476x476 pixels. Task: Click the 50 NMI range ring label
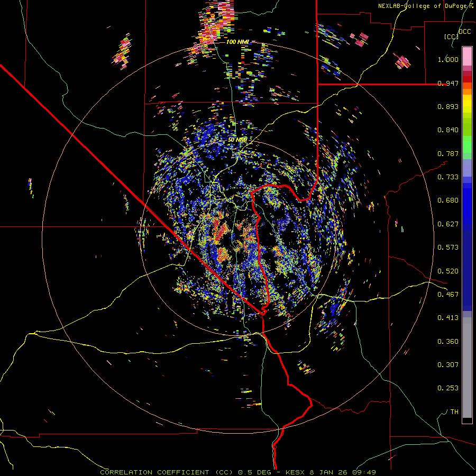237,140
